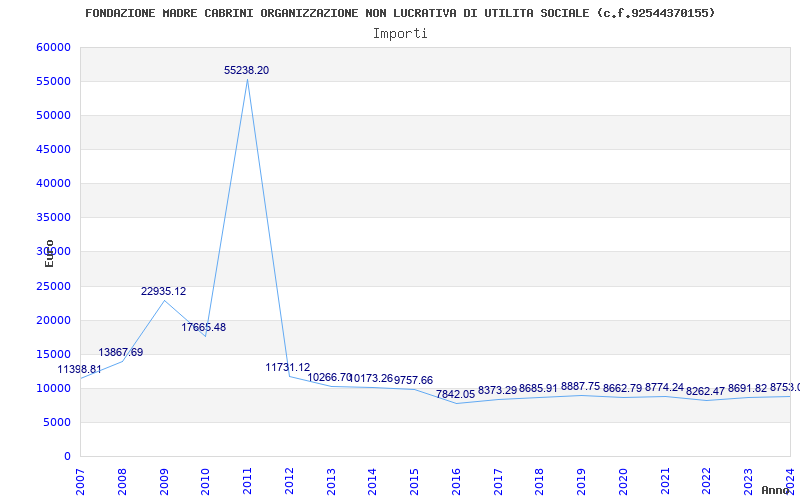800x500 pixels.
Task: Click the chart title mentioning FONDAZIONE MADRE CABRINI
Action: click(x=400, y=13)
